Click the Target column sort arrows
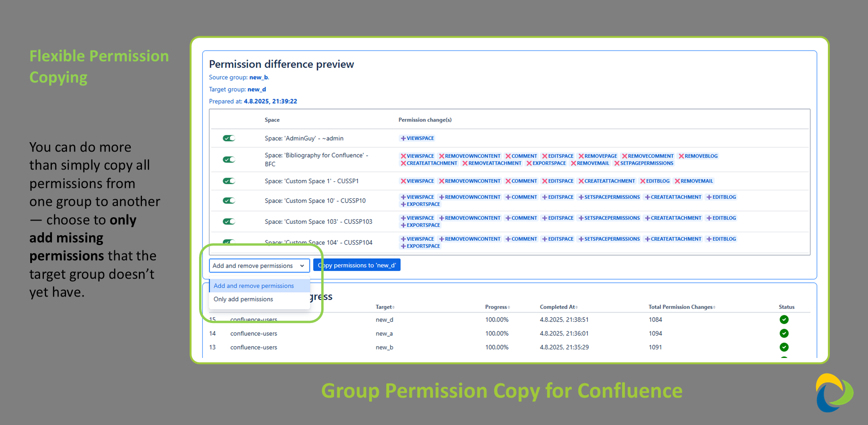 click(x=394, y=307)
